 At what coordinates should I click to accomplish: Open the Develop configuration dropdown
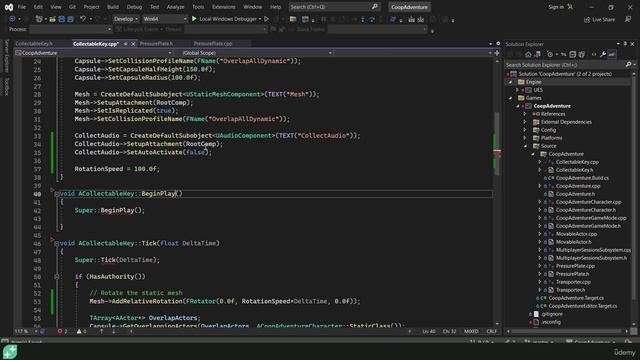[x=125, y=19]
